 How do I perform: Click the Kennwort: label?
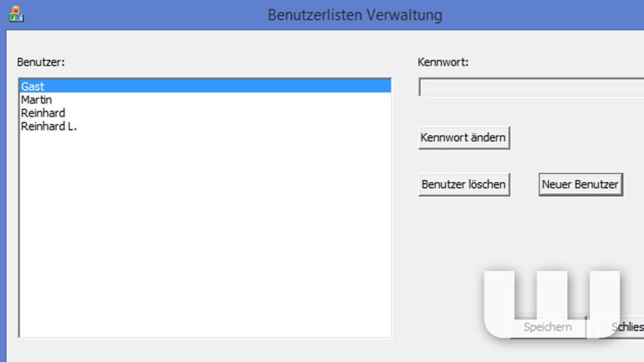tap(443, 62)
